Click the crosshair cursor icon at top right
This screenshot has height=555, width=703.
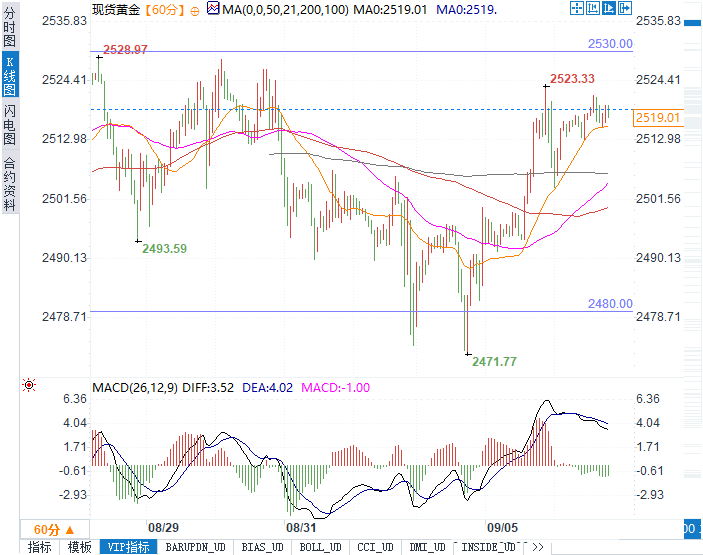pyautogui.click(x=577, y=8)
